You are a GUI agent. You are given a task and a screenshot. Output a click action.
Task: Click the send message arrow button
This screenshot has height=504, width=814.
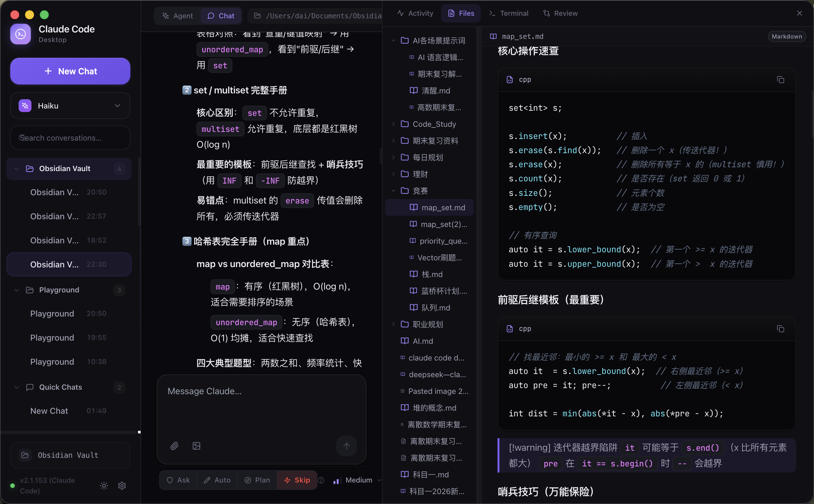(347, 446)
